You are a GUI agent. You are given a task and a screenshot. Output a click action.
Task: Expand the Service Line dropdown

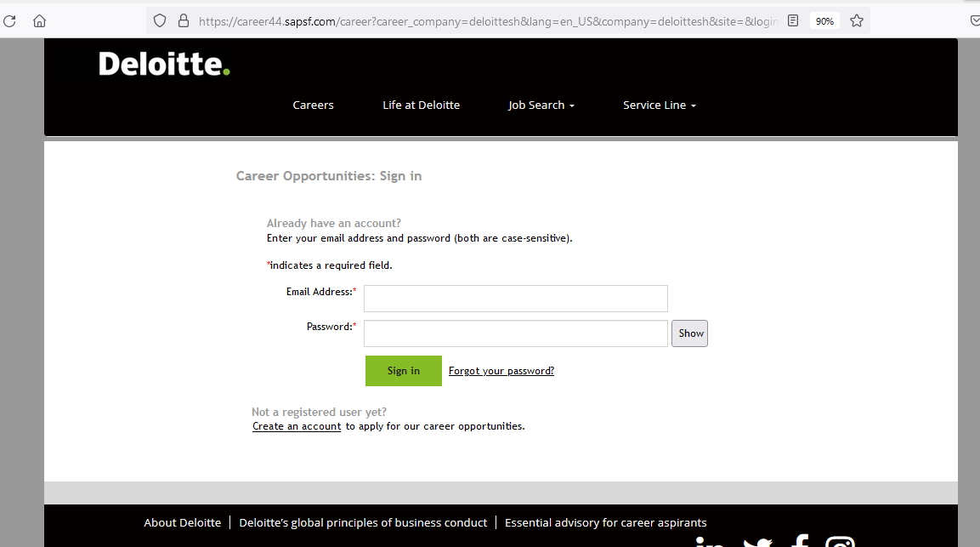coord(660,105)
